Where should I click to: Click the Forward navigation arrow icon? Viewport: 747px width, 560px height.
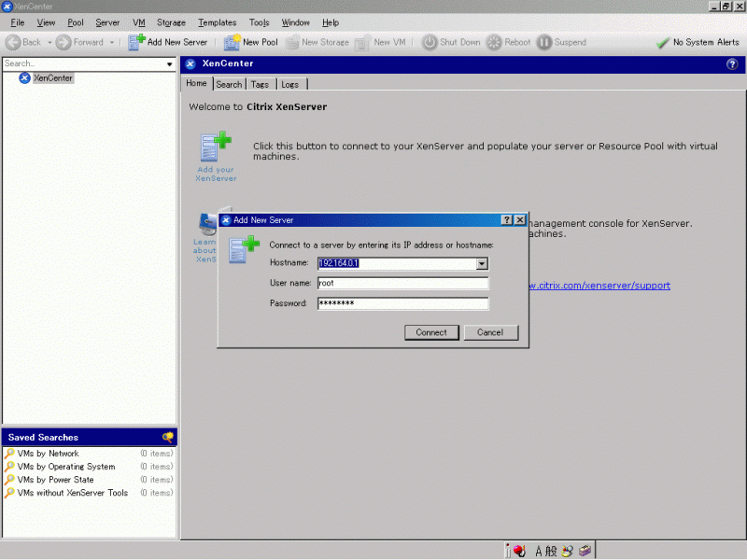[x=63, y=42]
